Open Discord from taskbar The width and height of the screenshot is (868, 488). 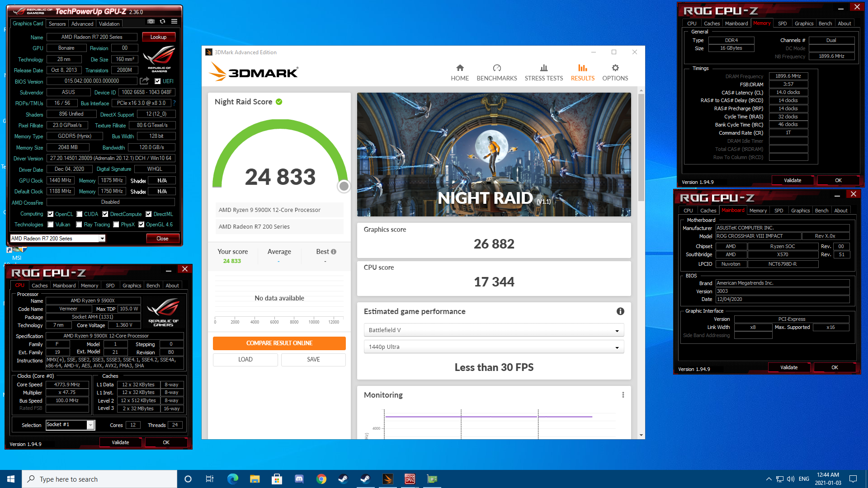(299, 479)
